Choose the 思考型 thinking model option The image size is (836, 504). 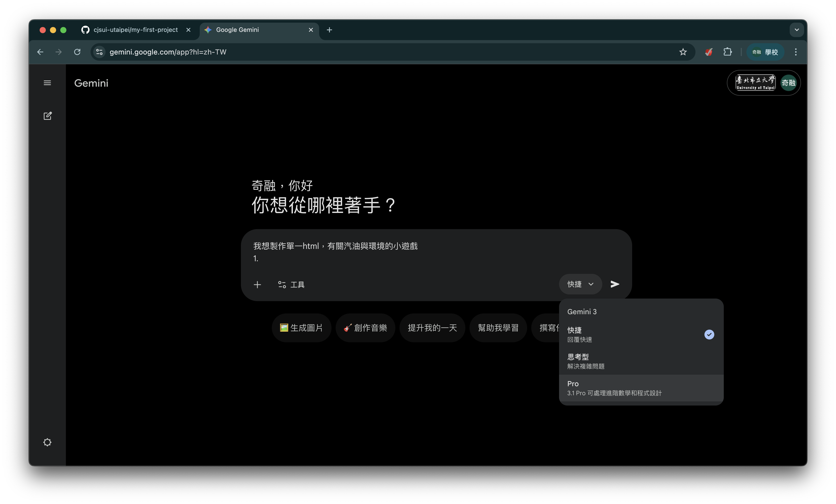point(641,361)
